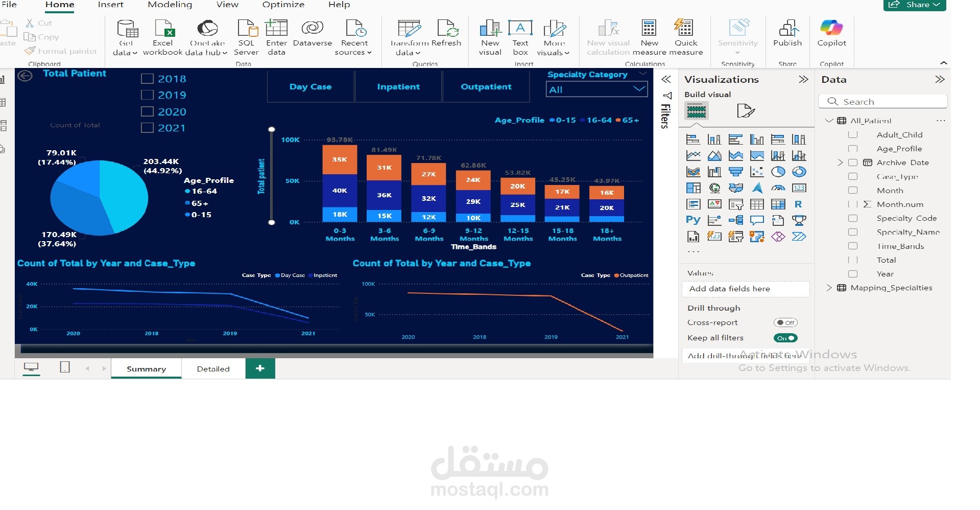This screenshot has height=510, width=980.
Task: Select the Treemap visual icon
Action: click(693, 188)
